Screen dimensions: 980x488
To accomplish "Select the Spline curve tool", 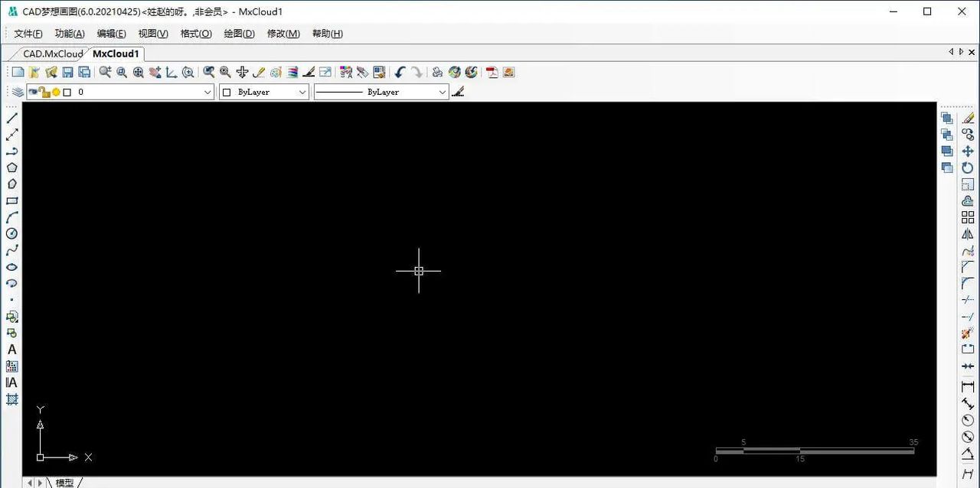I will [11, 251].
